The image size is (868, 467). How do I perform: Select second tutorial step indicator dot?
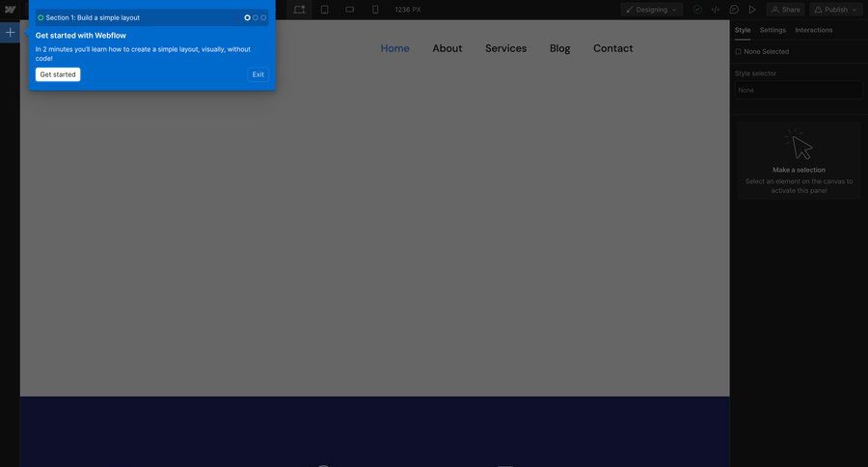[x=256, y=17]
